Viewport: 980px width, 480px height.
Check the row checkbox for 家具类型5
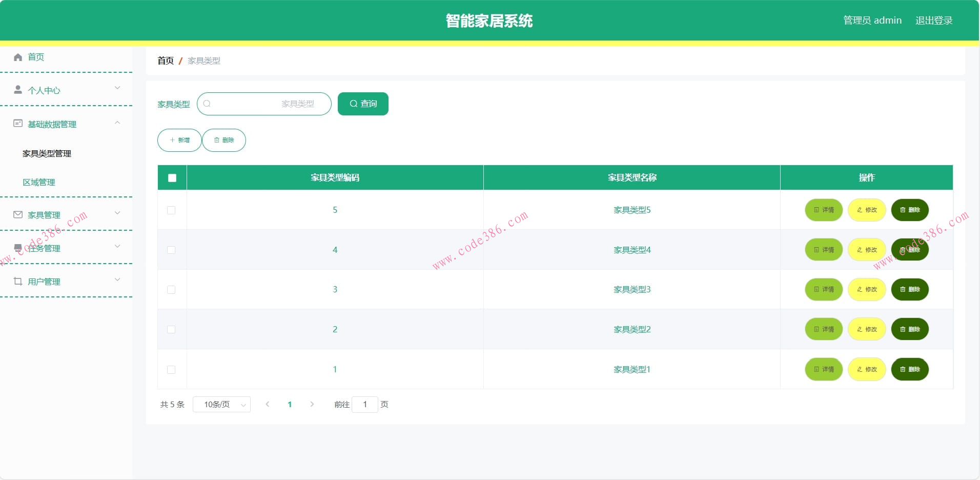pos(172,210)
